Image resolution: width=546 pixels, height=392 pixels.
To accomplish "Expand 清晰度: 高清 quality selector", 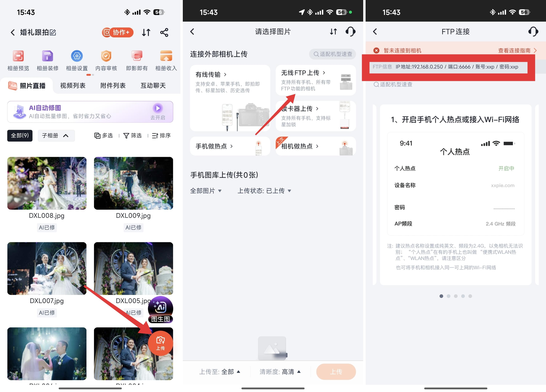I will [x=280, y=372].
